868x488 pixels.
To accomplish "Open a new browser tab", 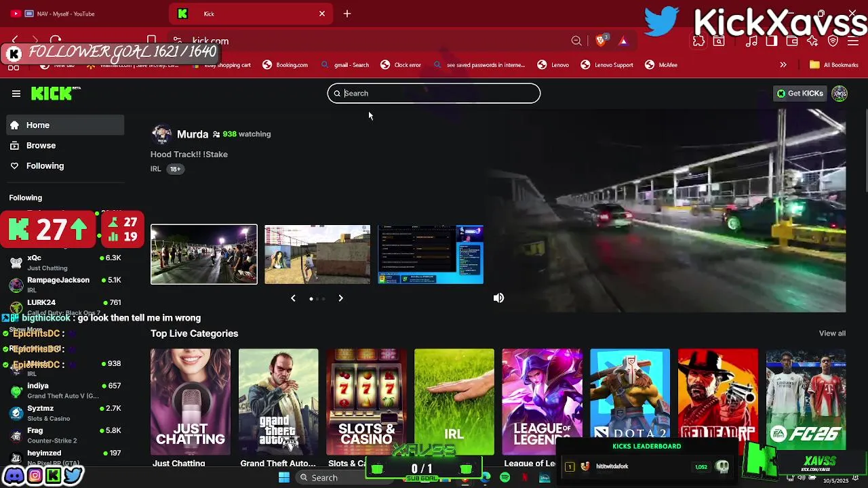I will click(x=347, y=14).
